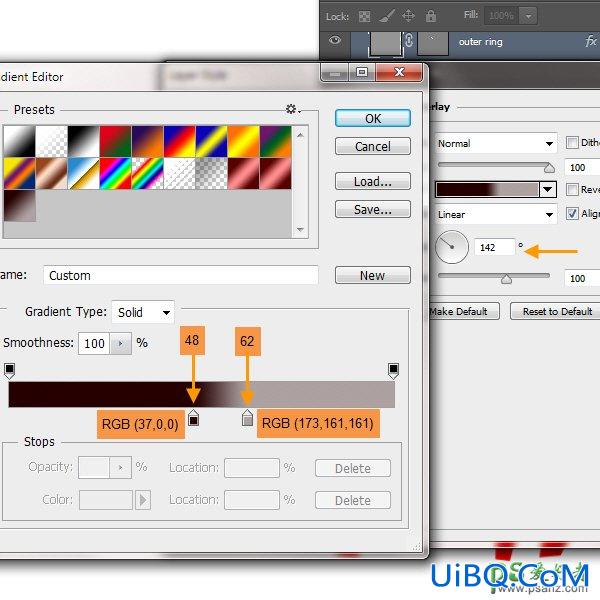Select the red-to-green gradient preset
Image resolution: width=600 pixels, height=600 pixels.
(x=116, y=141)
